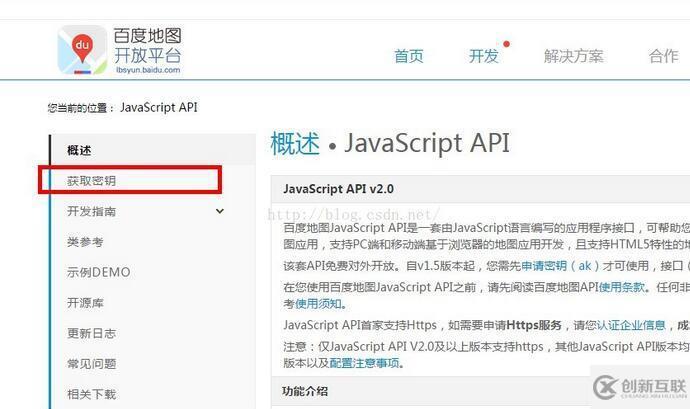The width and height of the screenshot is (690, 409).
Task: Click the 功能介绍 section header
Action: [305, 391]
